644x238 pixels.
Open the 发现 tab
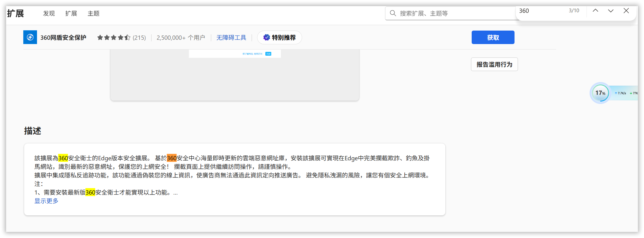click(x=49, y=13)
